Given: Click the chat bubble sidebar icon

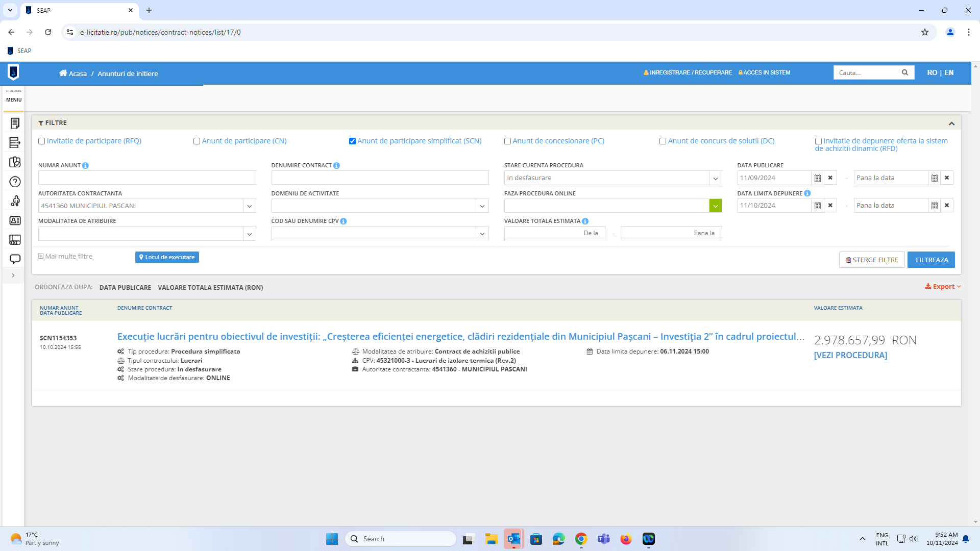Looking at the screenshot, I should (x=15, y=259).
